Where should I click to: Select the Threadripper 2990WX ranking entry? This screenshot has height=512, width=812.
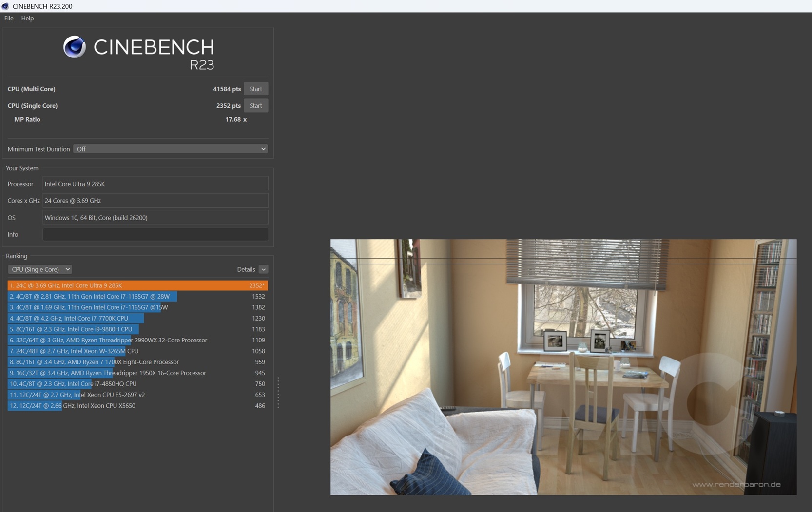[137, 340]
